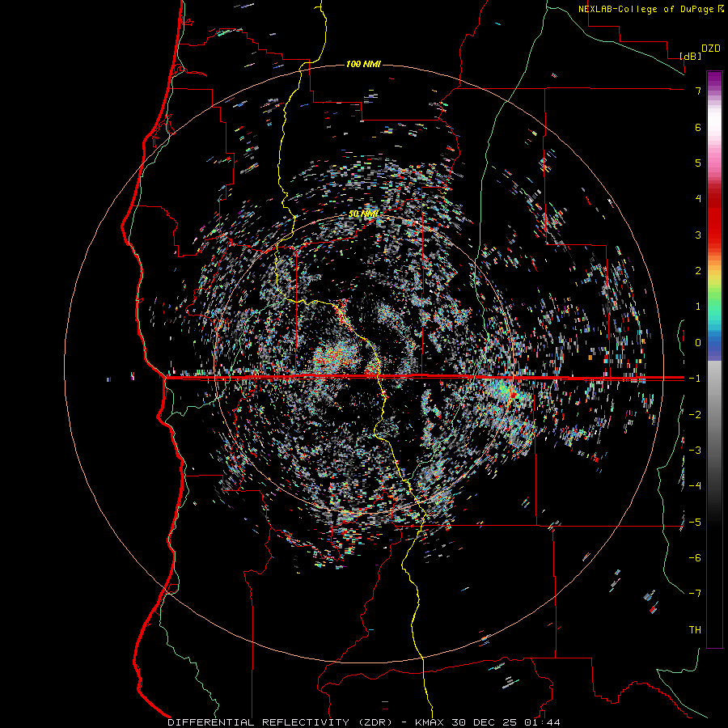Click the ZDR color scale bar
Viewport: 728px width, 728px height.
click(x=714, y=359)
